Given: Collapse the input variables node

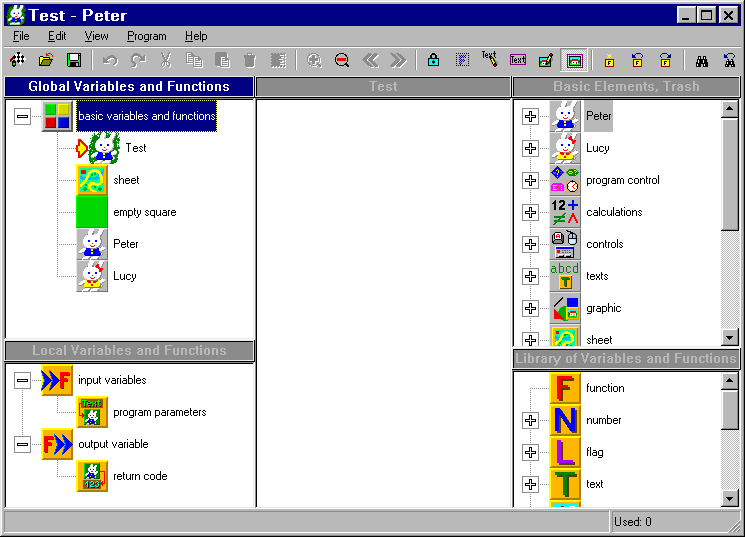Looking at the screenshot, I should (x=23, y=380).
